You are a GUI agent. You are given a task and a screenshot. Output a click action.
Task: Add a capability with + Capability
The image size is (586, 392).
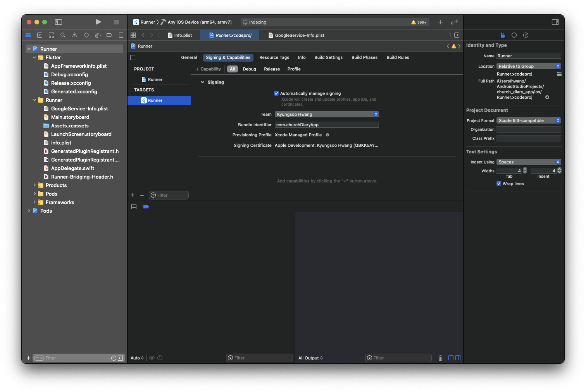(x=208, y=69)
